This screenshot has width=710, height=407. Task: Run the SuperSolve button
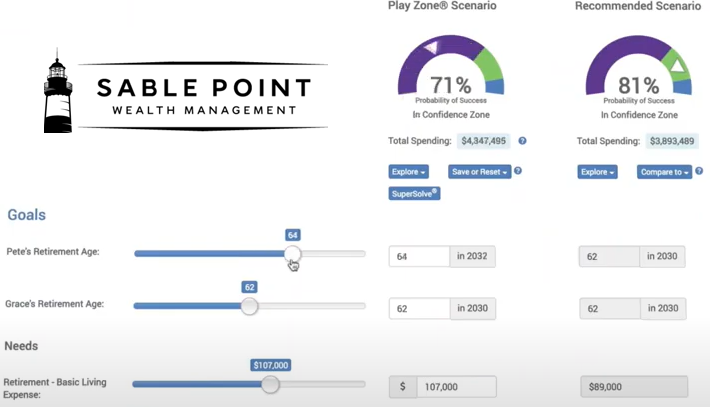(x=414, y=194)
